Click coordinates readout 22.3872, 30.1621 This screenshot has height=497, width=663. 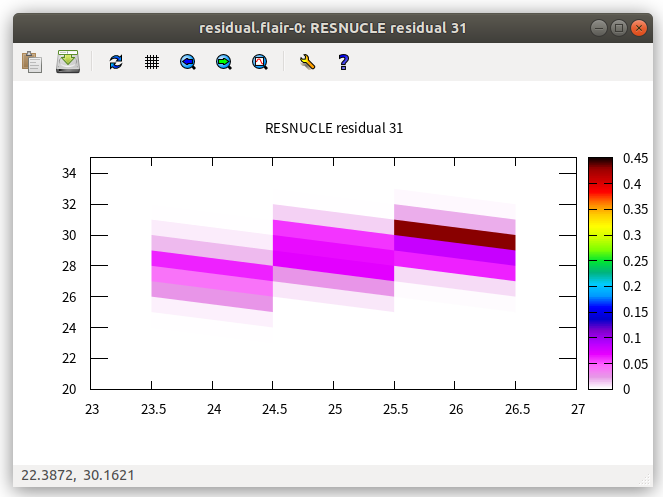click(78, 475)
